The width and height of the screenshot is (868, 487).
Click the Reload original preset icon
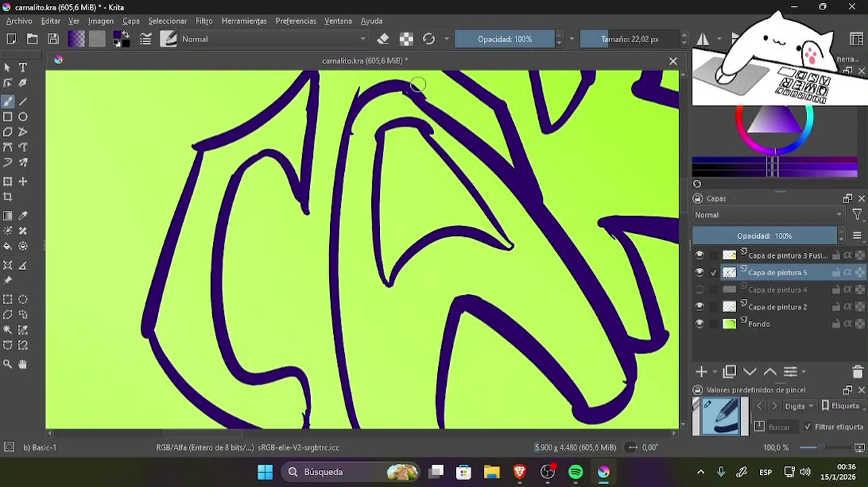point(429,39)
